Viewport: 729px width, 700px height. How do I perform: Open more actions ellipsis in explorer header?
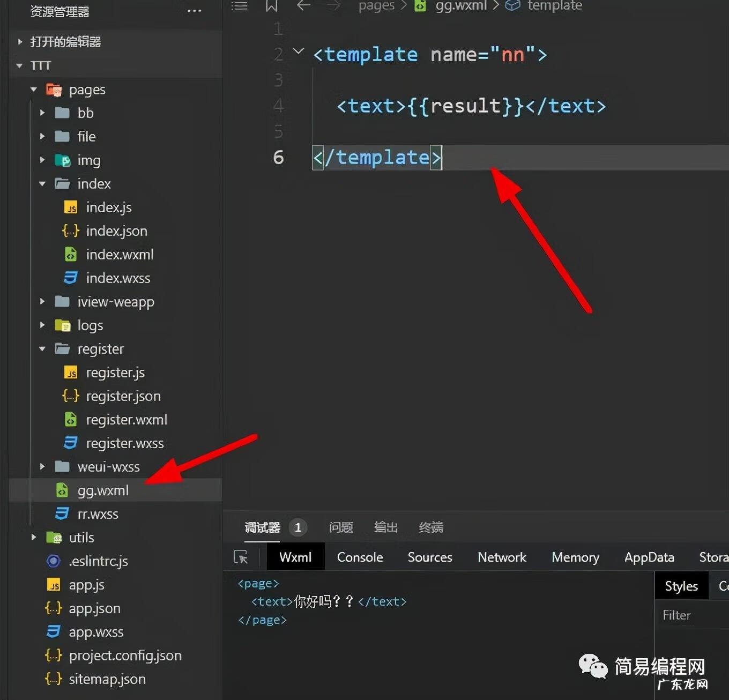click(x=194, y=11)
